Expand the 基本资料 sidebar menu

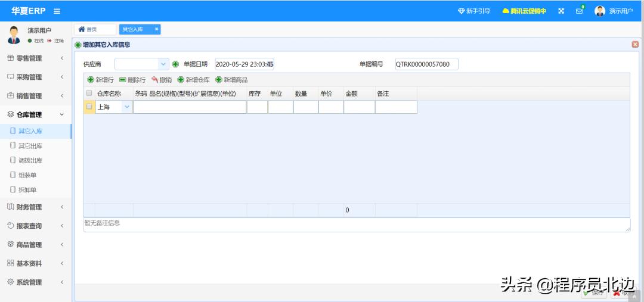pos(35,264)
